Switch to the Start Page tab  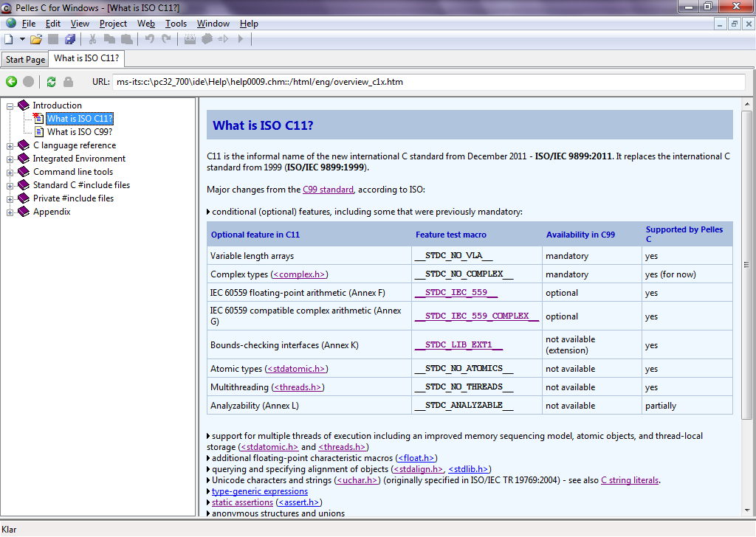click(25, 59)
